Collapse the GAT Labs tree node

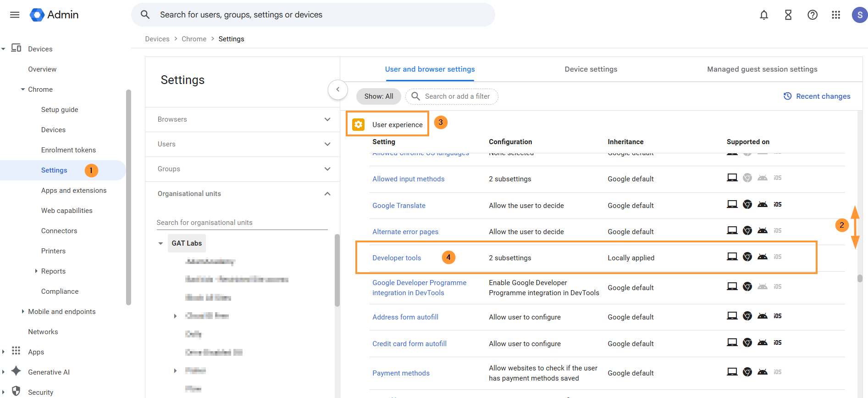coord(160,243)
